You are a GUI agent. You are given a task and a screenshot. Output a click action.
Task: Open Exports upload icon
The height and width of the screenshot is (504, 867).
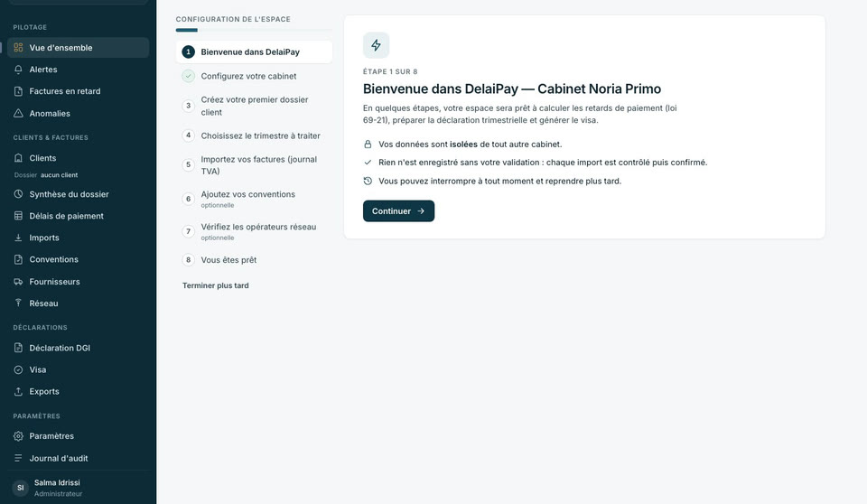18,392
